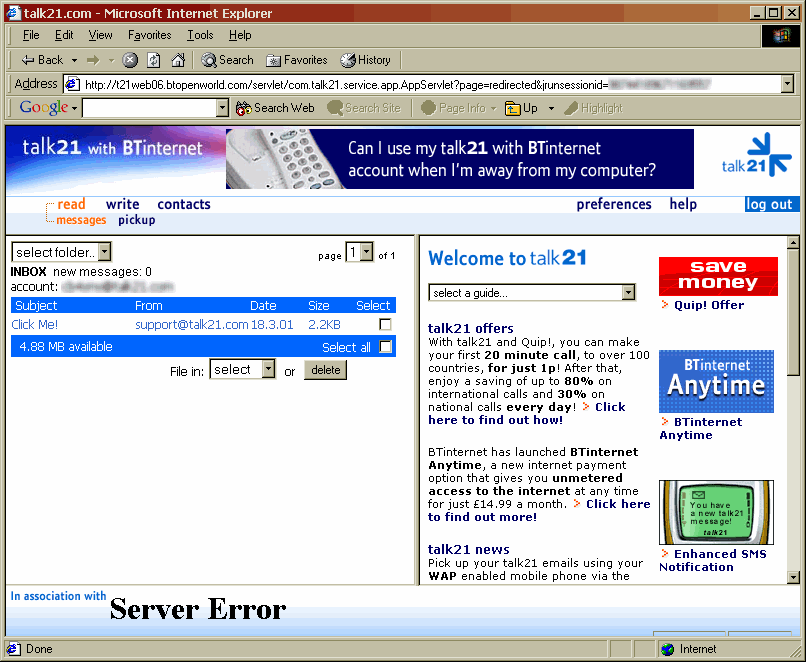Click the status bar page icon

14,649
